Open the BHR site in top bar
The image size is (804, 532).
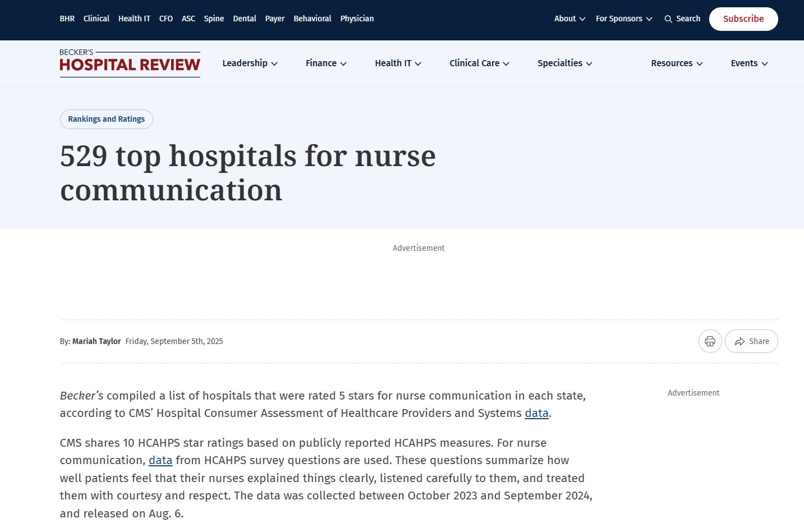[x=67, y=19]
